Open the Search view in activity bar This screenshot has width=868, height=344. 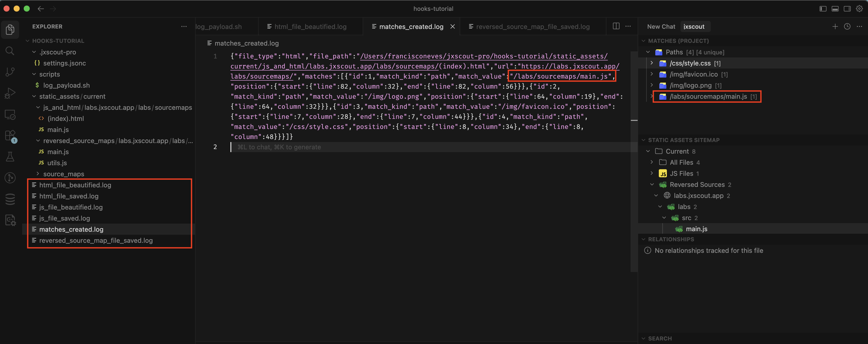(10, 51)
